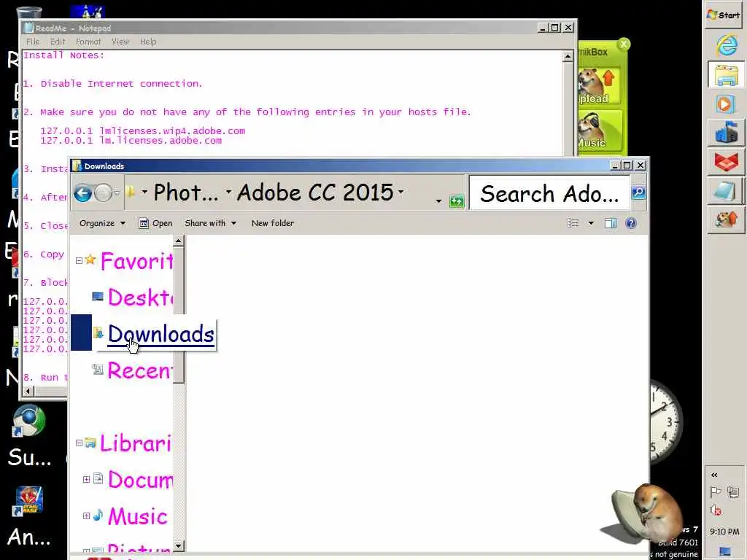Screen dimensions: 747x560
Task: Click the blue castle taskbar icon
Action: tap(726, 133)
